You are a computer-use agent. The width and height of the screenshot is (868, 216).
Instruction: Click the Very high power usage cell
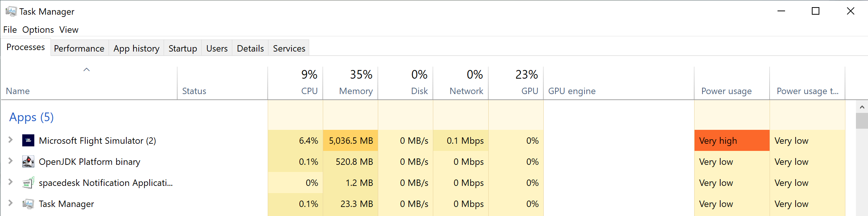pos(732,141)
